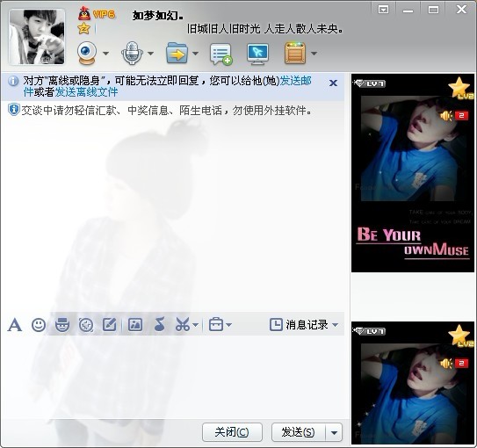
Task: Select the screenshot scissors tool
Action: 183,324
